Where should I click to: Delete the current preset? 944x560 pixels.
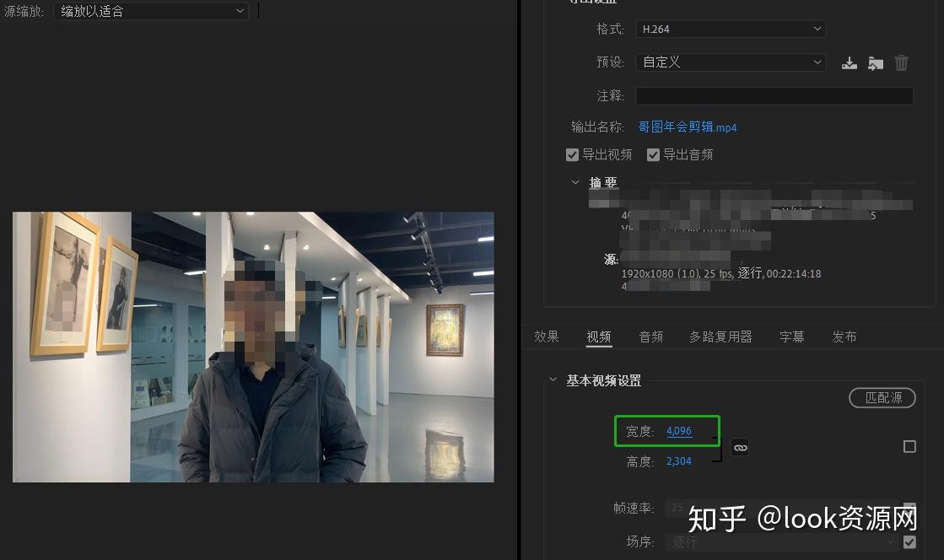coord(901,62)
